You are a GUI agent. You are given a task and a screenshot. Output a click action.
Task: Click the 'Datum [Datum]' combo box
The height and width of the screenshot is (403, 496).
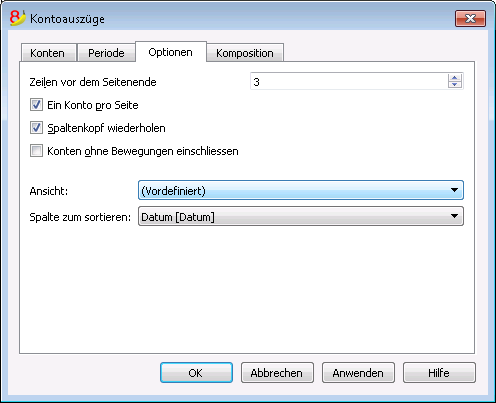(301, 216)
